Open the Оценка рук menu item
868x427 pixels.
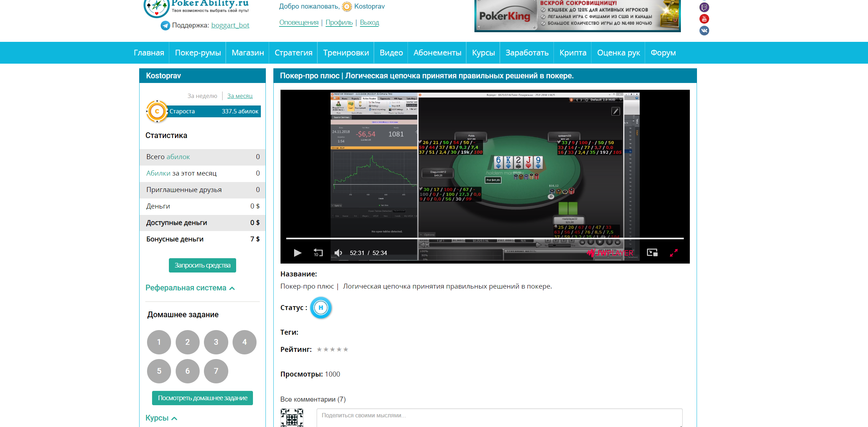click(x=619, y=53)
